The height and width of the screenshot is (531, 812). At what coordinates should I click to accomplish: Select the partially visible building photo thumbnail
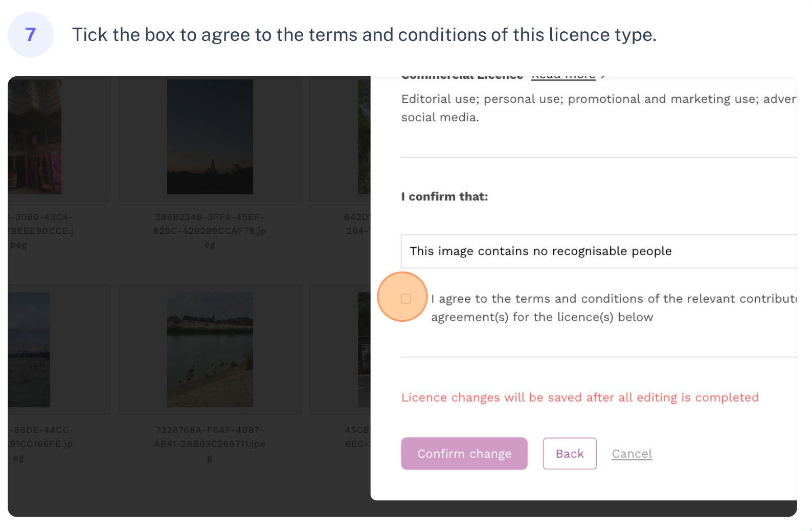(35, 137)
